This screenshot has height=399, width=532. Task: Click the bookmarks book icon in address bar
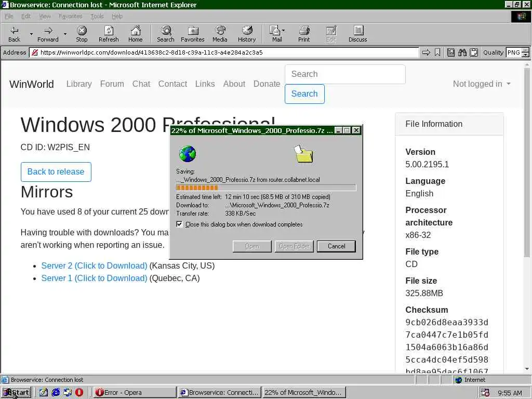(x=450, y=52)
